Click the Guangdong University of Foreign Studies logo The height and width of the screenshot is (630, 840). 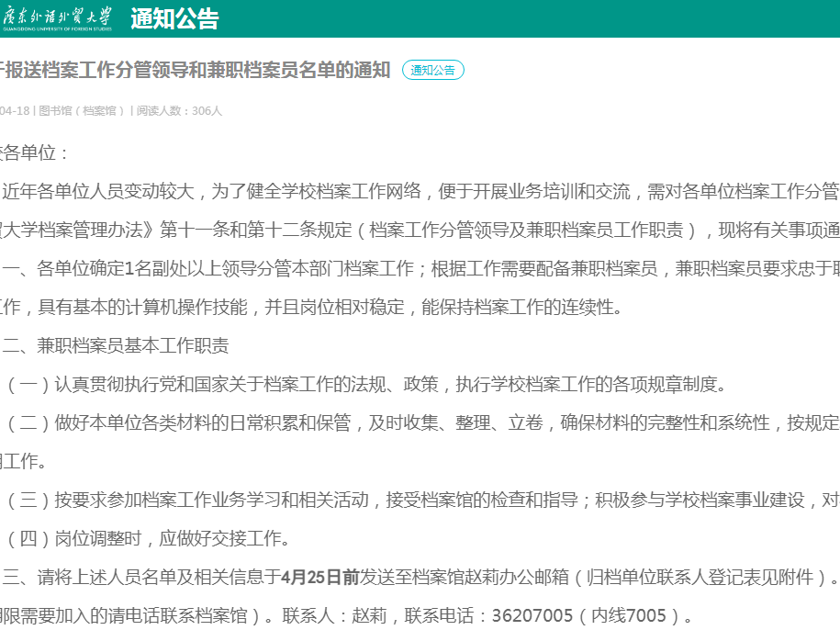click(57, 18)
